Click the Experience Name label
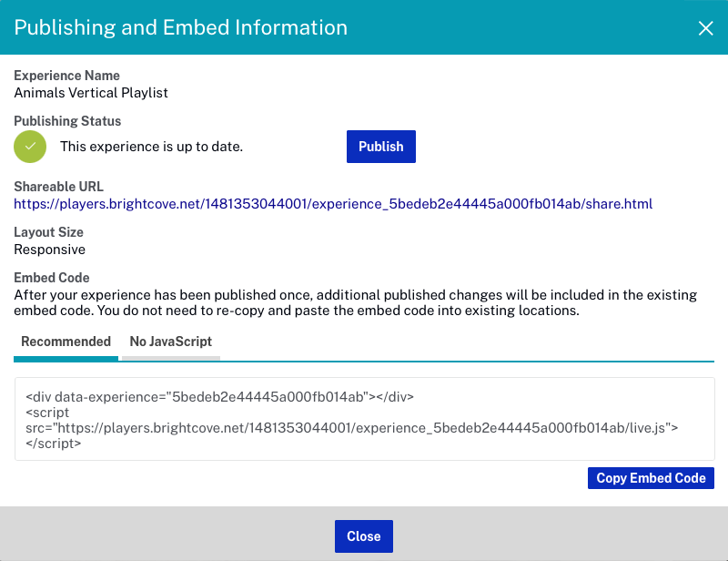728x561 pixels. [66, 76]
